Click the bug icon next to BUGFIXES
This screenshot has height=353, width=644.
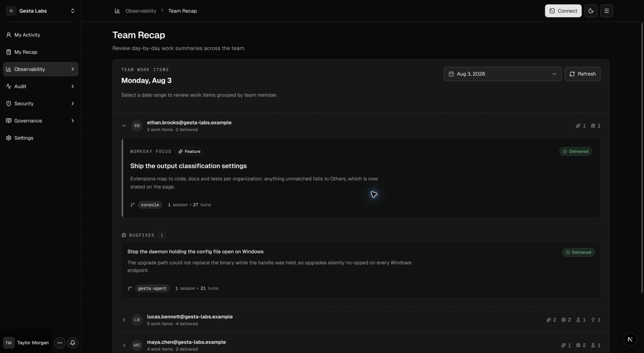[x=124, y=235]
